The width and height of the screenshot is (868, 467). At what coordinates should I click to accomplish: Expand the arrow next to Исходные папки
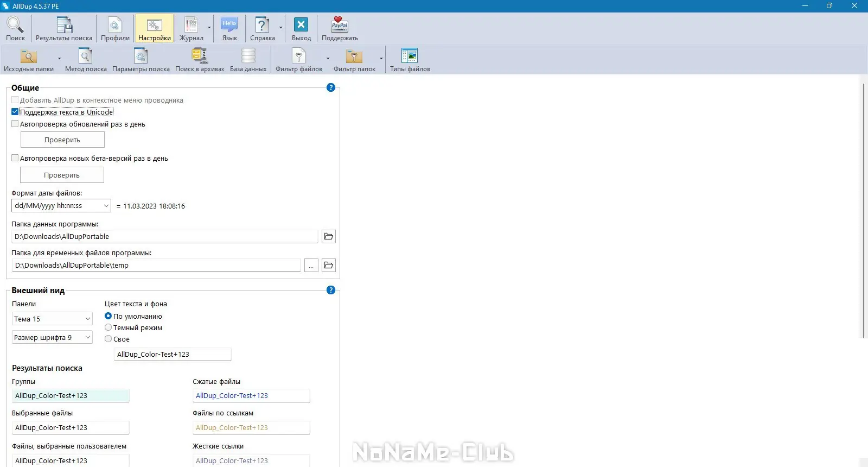pyautogui.click(x=60, y=58)
